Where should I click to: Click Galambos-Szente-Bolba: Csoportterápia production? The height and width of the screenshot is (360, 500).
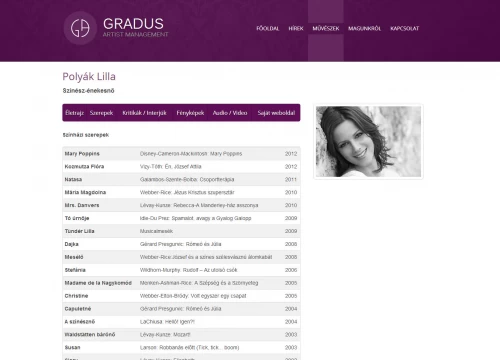pos(187,180)
